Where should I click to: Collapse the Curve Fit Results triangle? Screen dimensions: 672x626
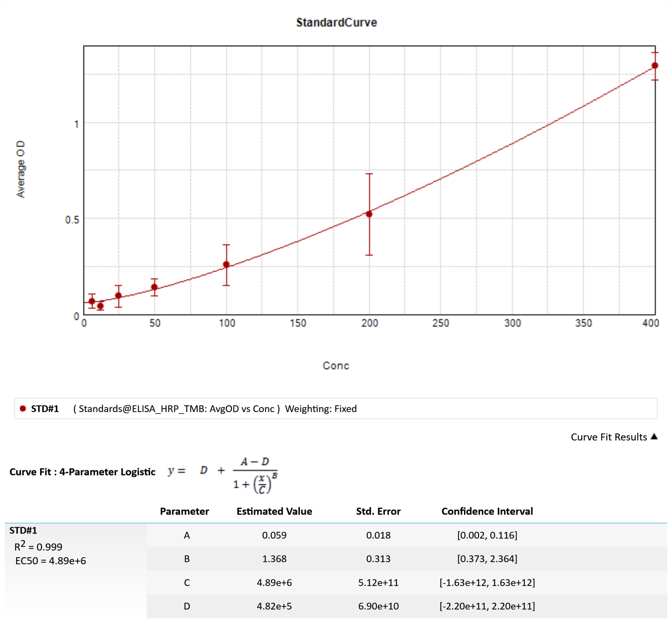coord(654,437)
